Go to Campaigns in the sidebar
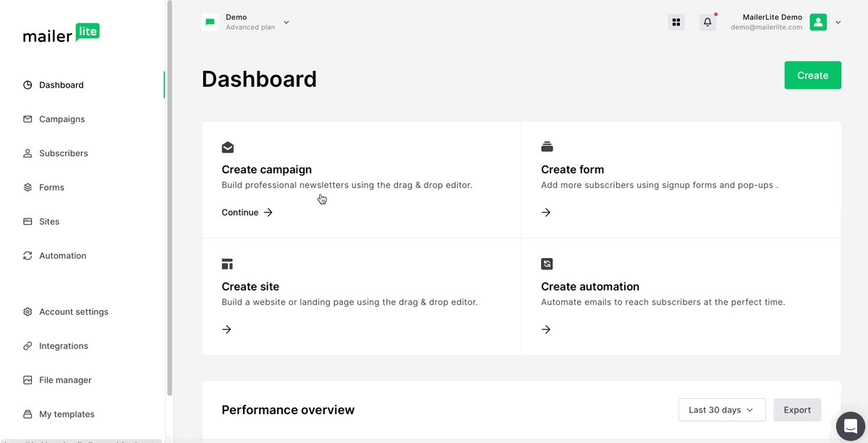 tap(61, 119)
